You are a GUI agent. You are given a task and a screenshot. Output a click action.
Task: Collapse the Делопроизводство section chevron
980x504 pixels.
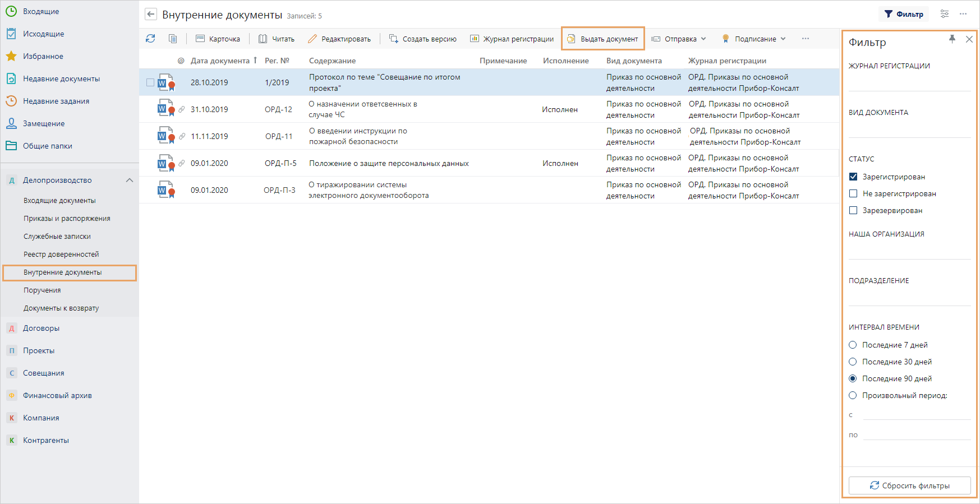point(130,180)
